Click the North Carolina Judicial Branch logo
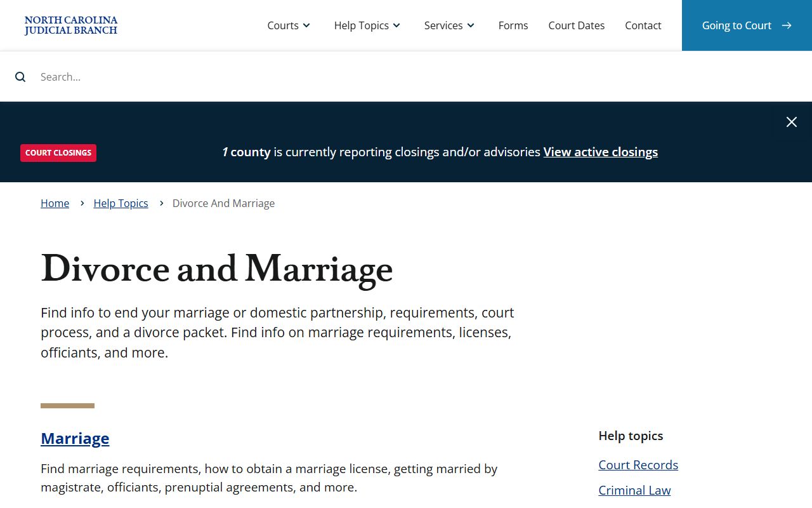The width and height of the screenshot is (812, 508). (71, 25)
